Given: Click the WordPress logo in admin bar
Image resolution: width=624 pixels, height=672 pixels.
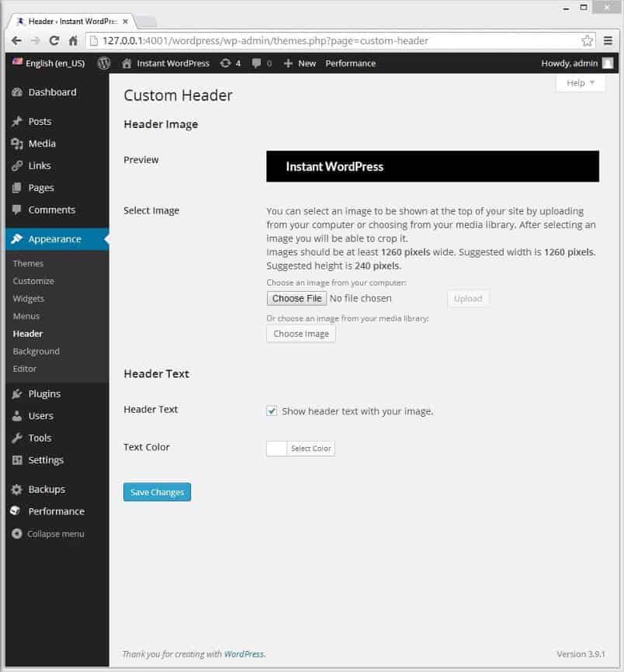Looking at the screenshot, I should 104,64.
